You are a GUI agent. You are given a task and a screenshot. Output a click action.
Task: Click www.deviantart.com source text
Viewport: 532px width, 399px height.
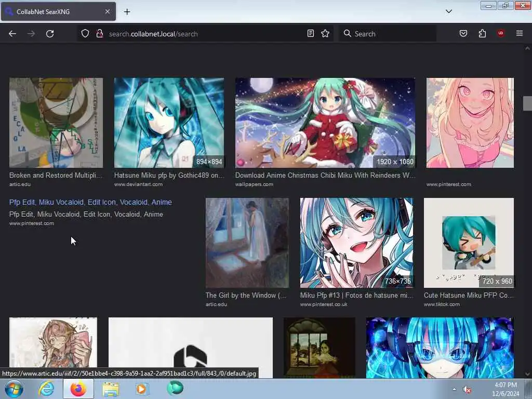[138, 184]
